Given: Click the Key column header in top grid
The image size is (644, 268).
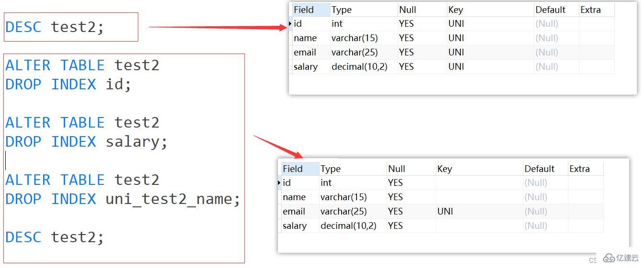Looking at the screenshot, I should pyautogui.click(x=490, y=10).
